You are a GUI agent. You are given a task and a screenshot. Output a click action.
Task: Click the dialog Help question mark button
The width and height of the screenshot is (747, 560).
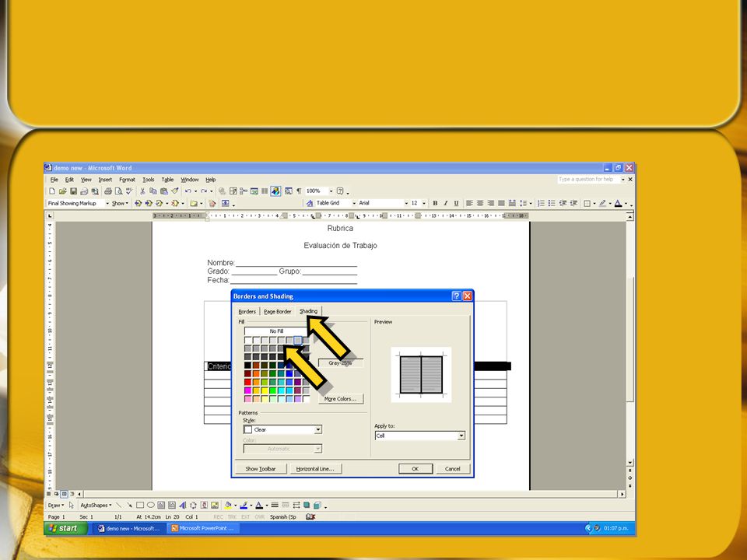456,296
